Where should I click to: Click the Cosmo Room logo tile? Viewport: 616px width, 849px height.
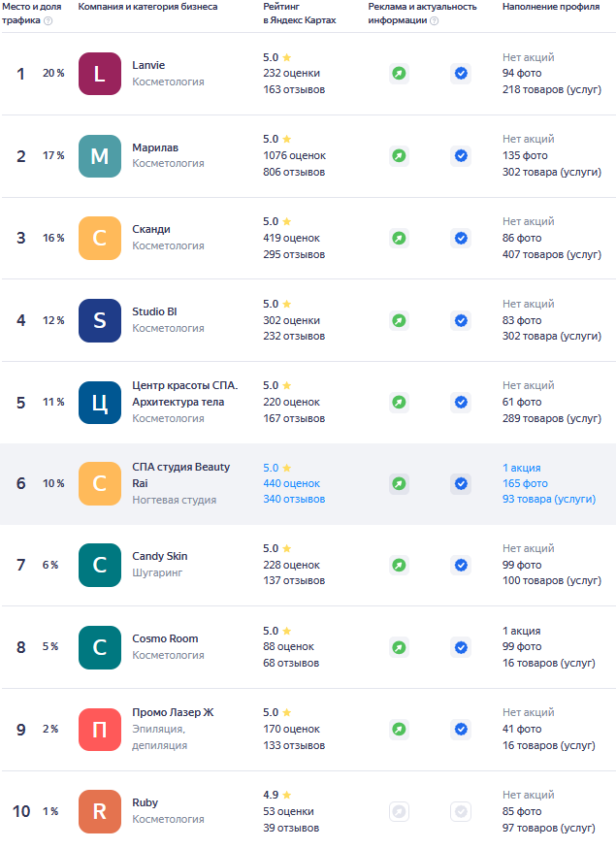[100, 647]
